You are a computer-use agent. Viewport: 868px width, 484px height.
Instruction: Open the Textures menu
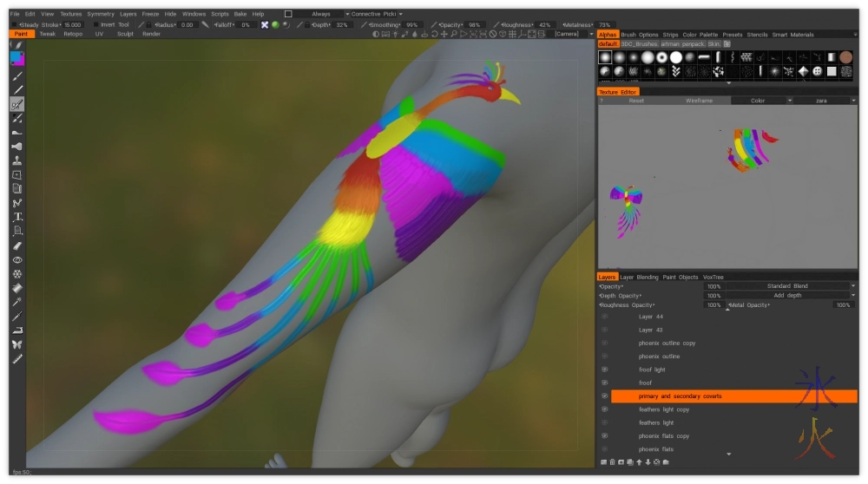[x=69, y=14]
